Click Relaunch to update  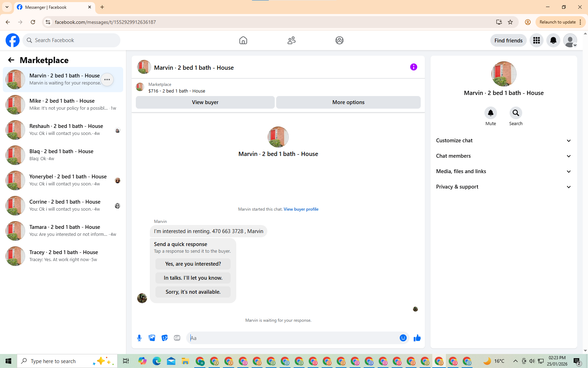click(x=558, y=22)
